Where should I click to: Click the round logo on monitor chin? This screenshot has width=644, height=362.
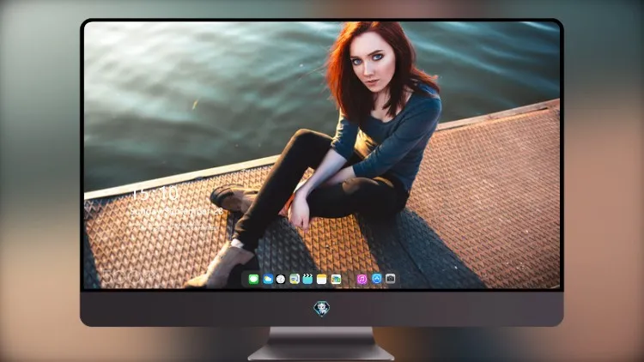(322, 309)
